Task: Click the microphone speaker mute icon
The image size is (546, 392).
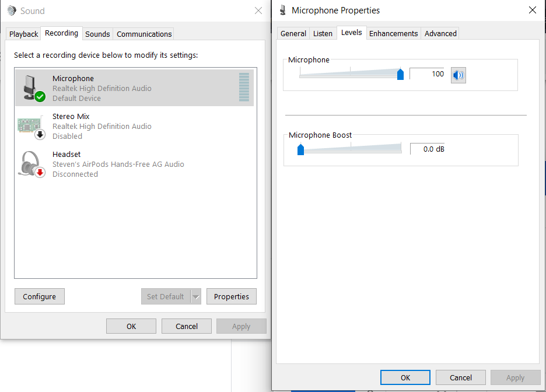Action: [458, 75]
